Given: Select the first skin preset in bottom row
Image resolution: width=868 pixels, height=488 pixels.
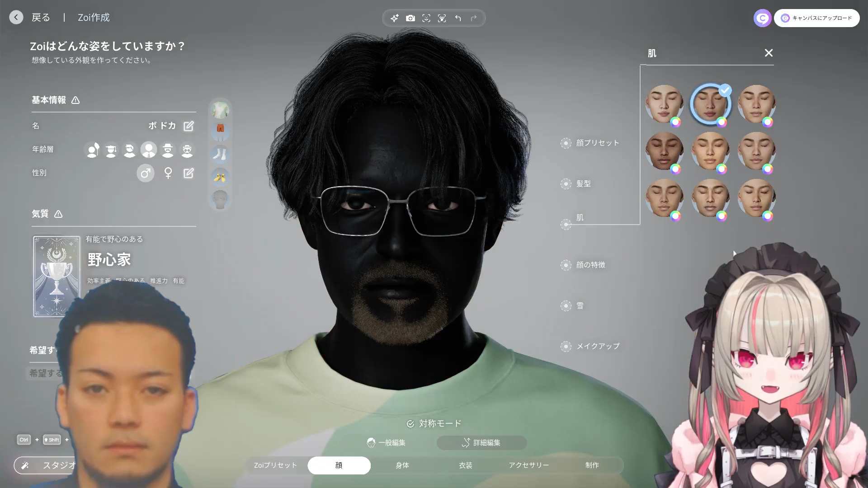Looking at the screenshot, I should pos(664,198).
